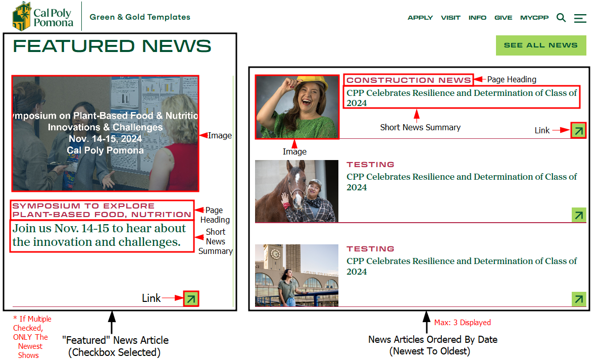Click the Construction News article arrow icon
598x364 pixels.
point(579,131)
